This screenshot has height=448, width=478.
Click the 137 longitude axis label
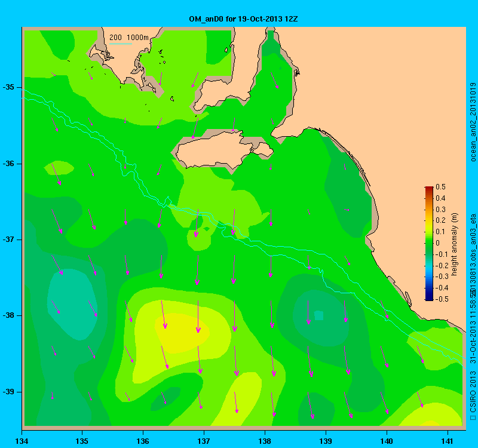204,441
